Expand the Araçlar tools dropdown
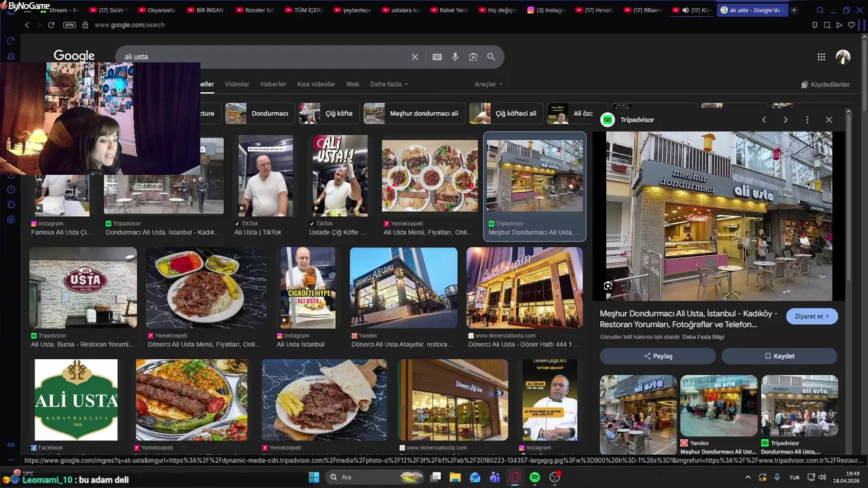Viewport: 868px width, 488px height. (x=488, y=84)
